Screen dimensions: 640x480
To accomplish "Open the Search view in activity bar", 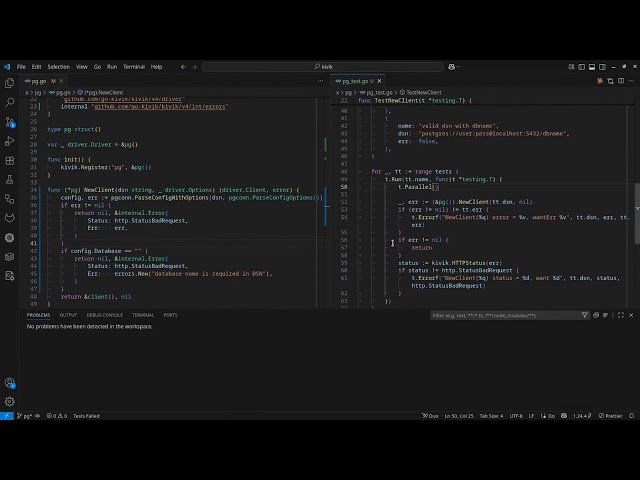I will click(9, 102).
